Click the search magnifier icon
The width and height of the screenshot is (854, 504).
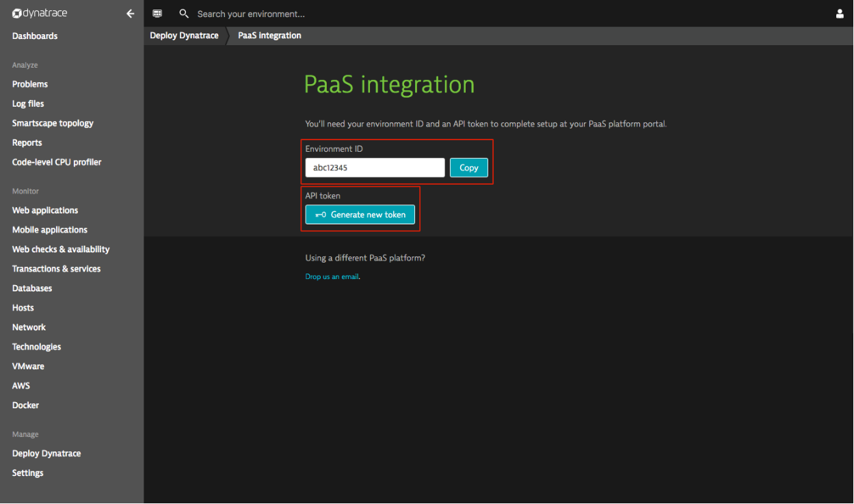[x=183, y=14]
